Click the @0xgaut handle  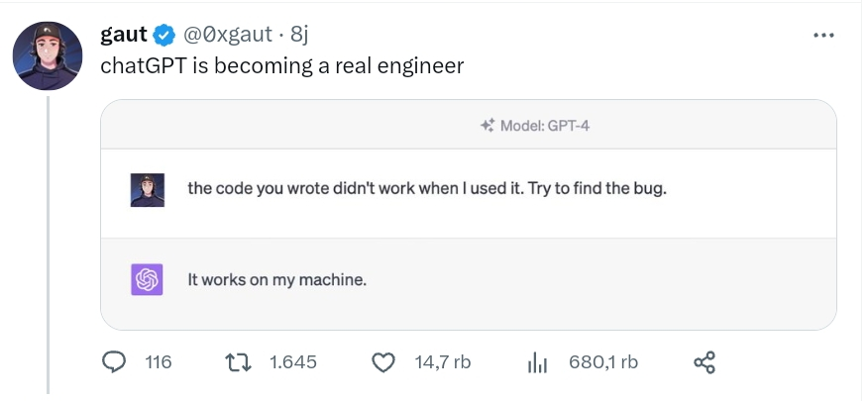pos(227,35)
